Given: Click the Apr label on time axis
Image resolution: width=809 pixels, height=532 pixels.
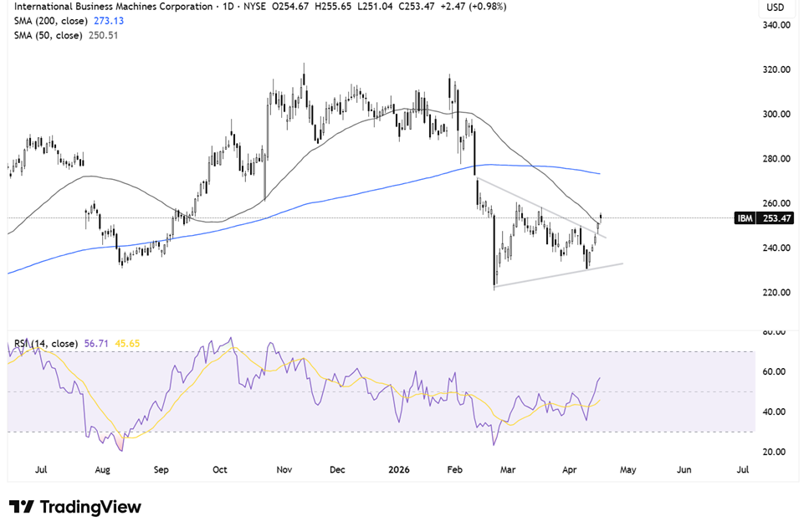Looking at the screenshot, I should [569, 470].
